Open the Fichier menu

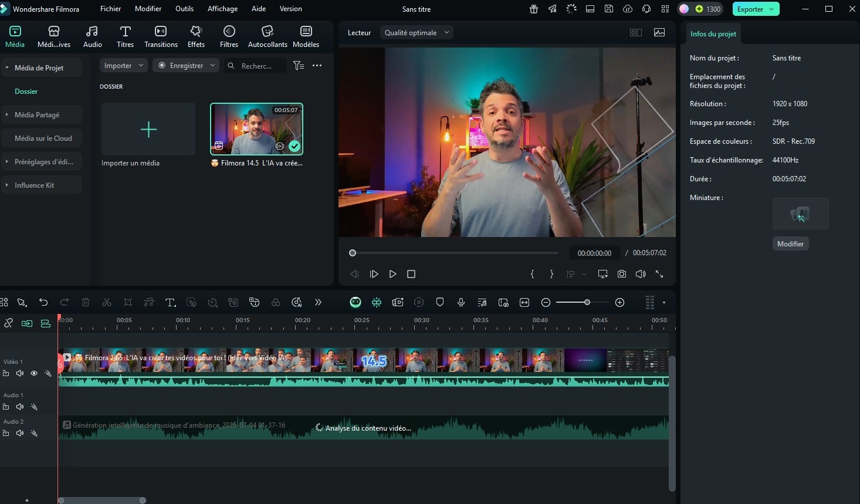110,9
